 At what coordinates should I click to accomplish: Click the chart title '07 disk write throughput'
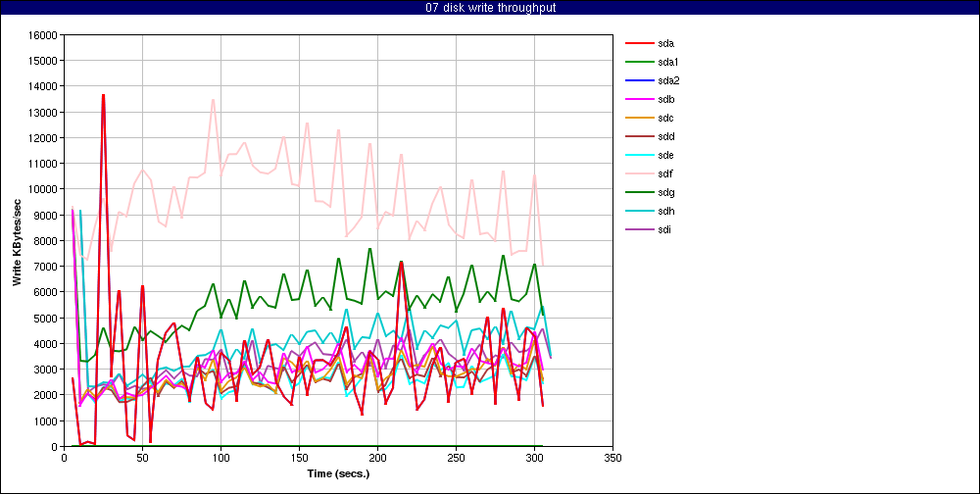pyautogui.click(x=490, y=8)
